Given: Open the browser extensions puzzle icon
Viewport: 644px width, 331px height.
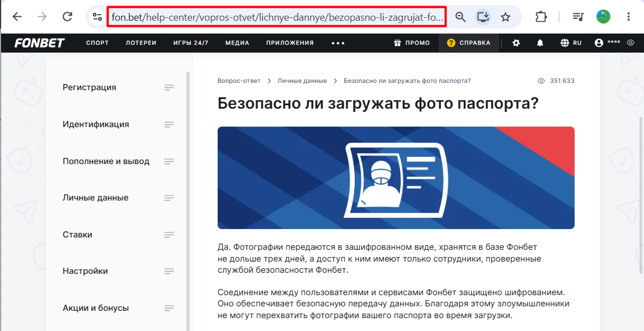Looking at the screenshot, I should pos(541,17).
